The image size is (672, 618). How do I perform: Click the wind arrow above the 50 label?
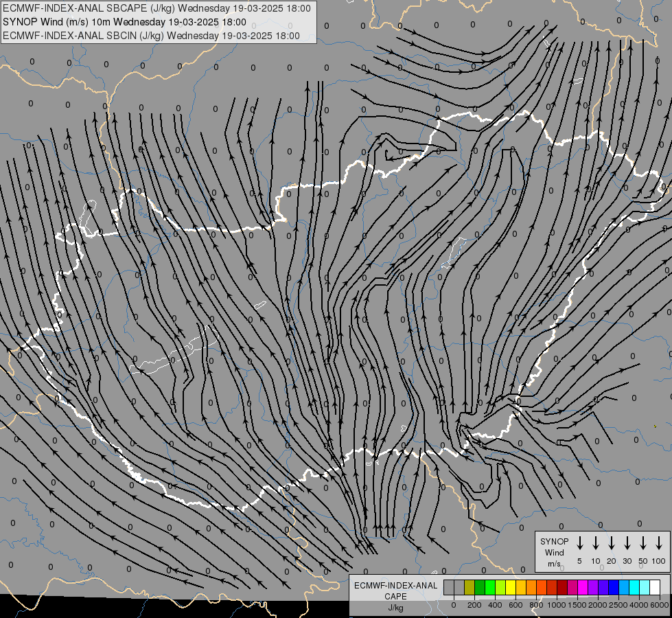click(643, 542)
